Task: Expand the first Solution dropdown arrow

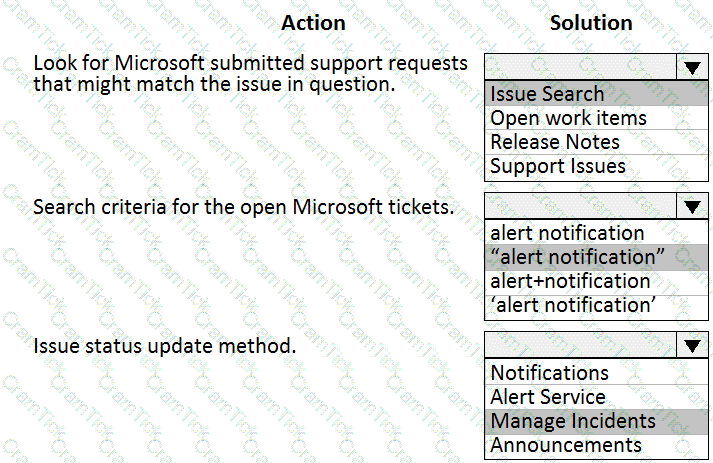Action: click(692, 67)
